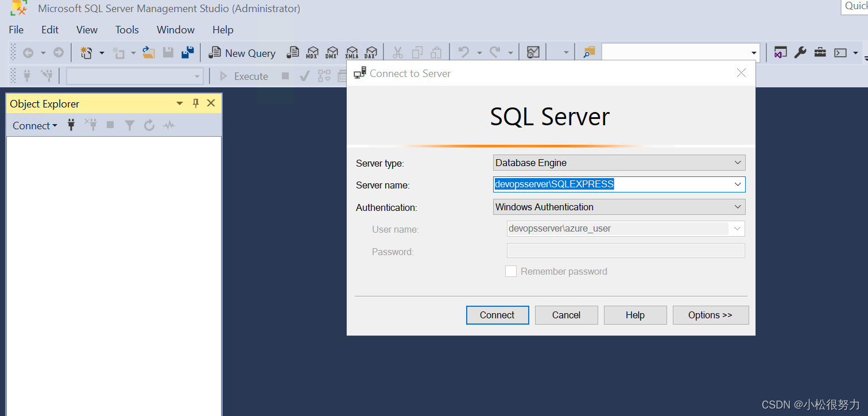Screen dimensions: 868x416
Task: Open the View menu
Action: pyautogui.click(x=87, y=30)
